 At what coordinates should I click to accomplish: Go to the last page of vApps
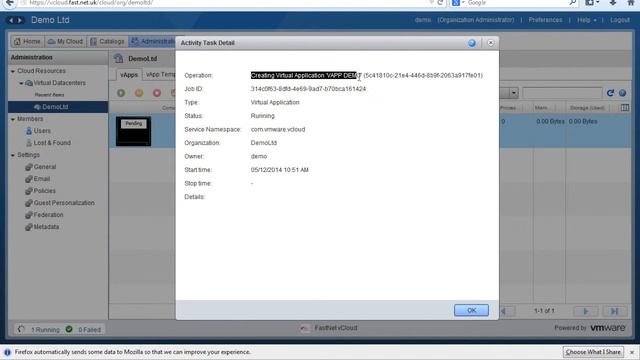(x=614, y=311)
